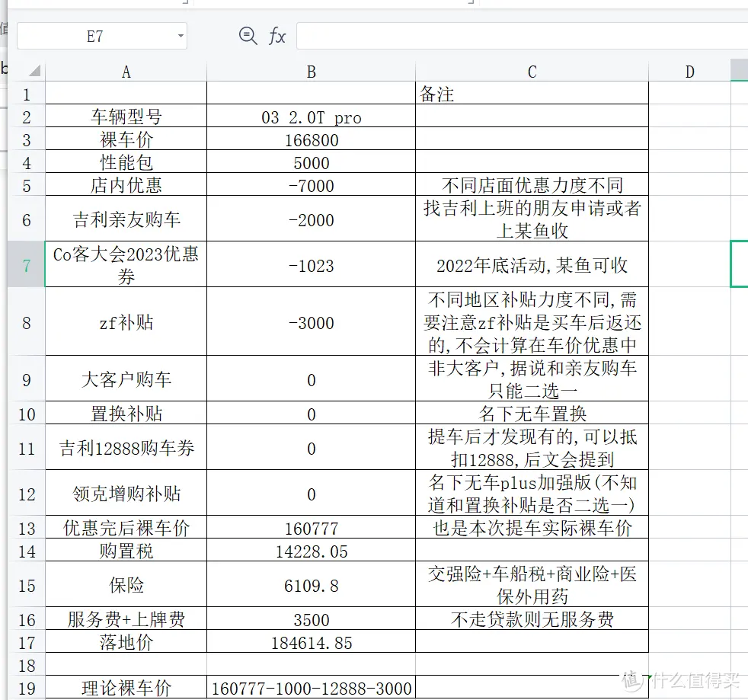Click cell 裸车价
This screenshot has height=700, width=748.
[126, 139]
